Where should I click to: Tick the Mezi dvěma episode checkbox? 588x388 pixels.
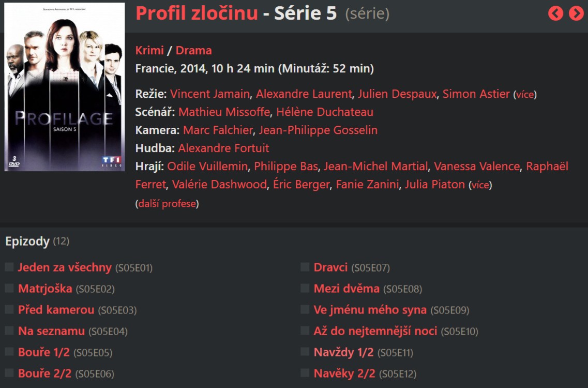(x=305, y=288)
